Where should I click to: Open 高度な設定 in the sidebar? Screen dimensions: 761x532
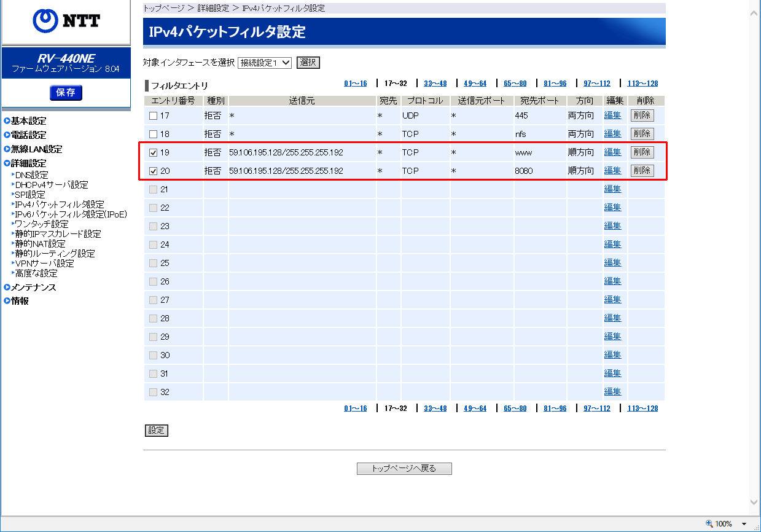coord(36,273)
